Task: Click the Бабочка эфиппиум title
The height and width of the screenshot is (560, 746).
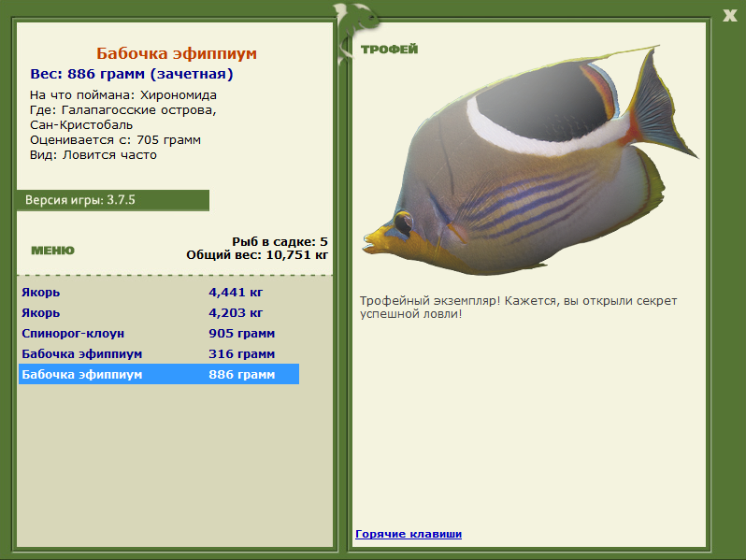Action: [177, 53]
